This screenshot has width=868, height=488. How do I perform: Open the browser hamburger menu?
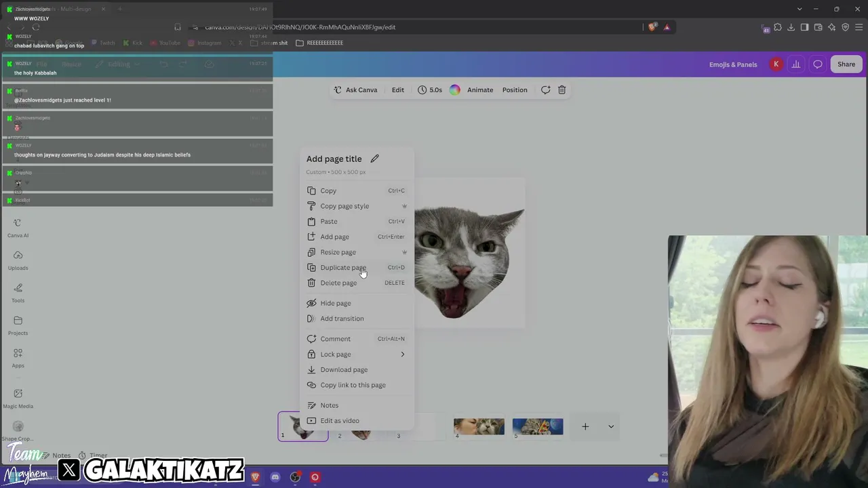click(x=859, y=27)
